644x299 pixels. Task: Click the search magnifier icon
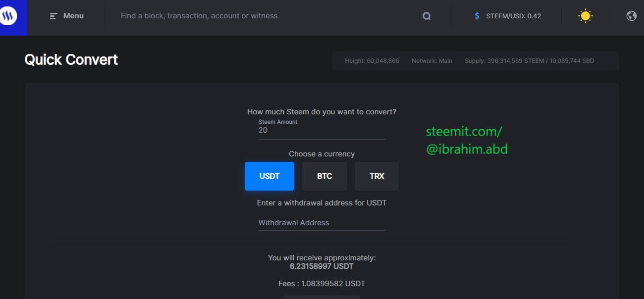(x=427, y=16)
